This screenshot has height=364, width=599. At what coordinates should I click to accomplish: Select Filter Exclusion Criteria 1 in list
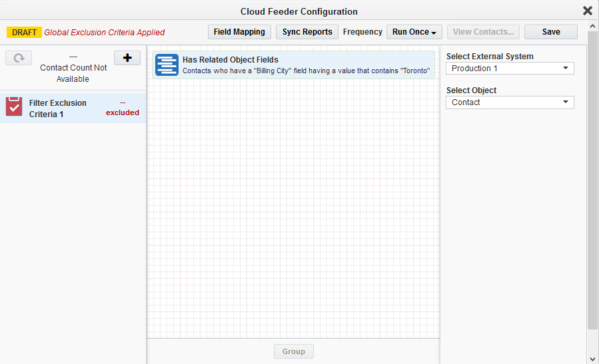(x=58, y=108)
